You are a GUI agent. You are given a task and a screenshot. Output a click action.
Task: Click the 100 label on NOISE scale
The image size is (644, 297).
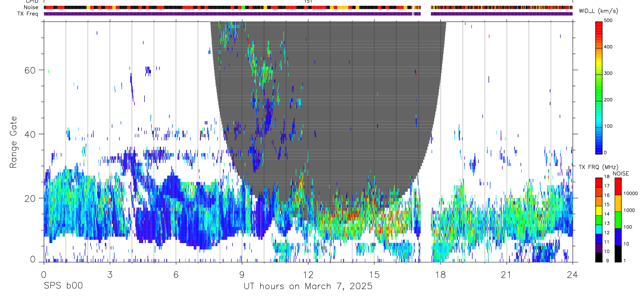[x=628, y=227]
